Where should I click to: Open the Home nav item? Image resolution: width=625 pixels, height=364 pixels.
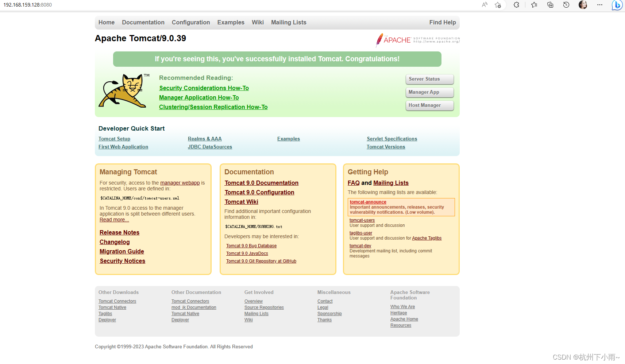point(107,22)
